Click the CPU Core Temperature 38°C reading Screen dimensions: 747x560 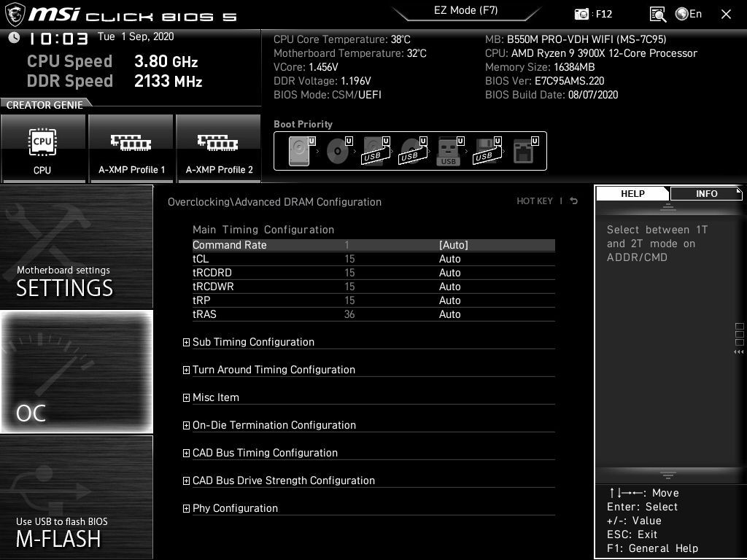point(342,39)
